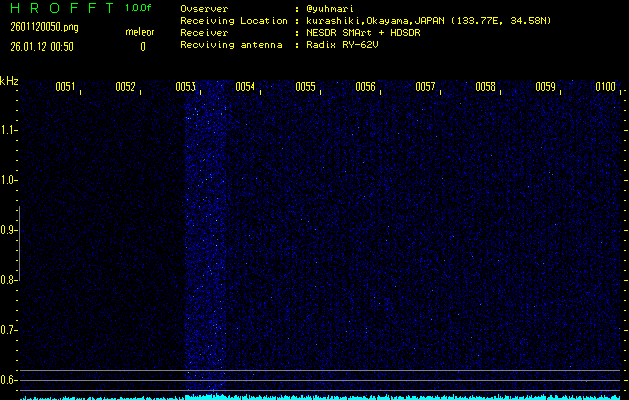Click the 0051 time marker
The image size is (629, 400).
65,87
